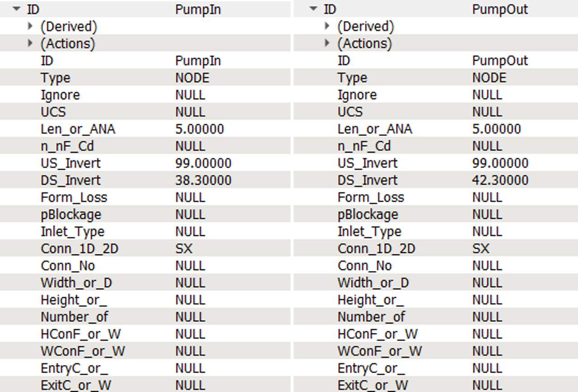The image size is (578, 392).
Task: Click PumpOut US_Invert value 99.00000
Action: [x=500, y=163]
